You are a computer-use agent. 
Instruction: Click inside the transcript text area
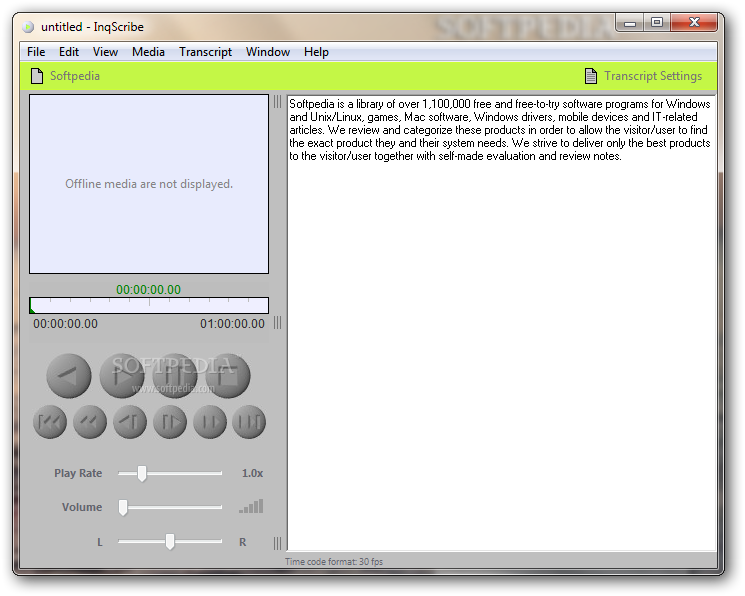point(502,323)
